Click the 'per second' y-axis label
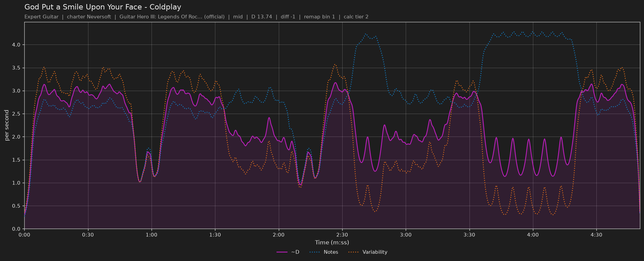 click(x=7, y=125)
